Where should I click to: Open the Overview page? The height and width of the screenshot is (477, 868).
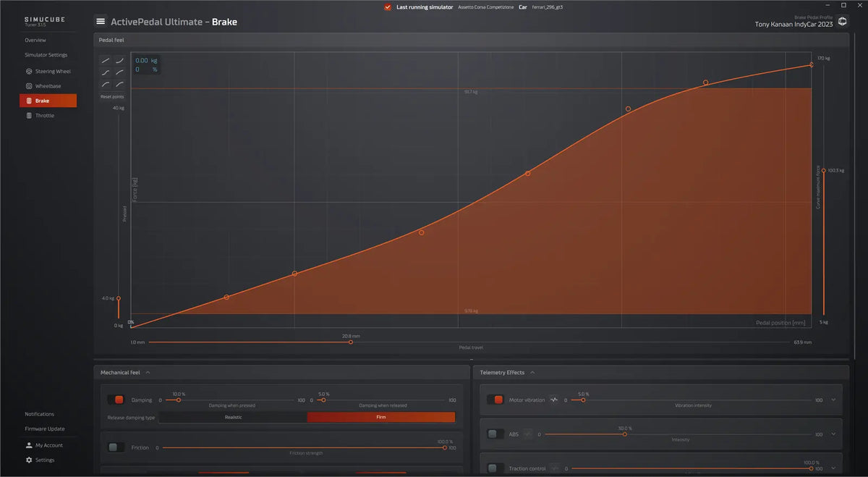(x=35, y=40)
